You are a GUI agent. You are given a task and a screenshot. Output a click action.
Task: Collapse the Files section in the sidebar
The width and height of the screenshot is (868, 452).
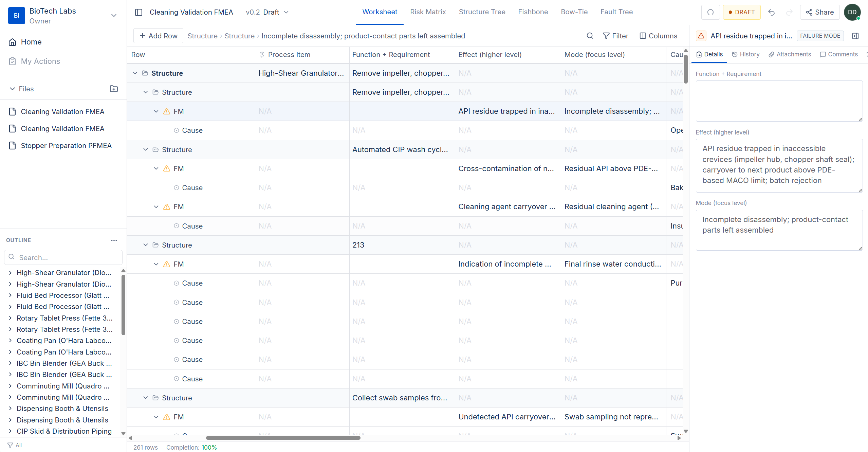point(12,89)
